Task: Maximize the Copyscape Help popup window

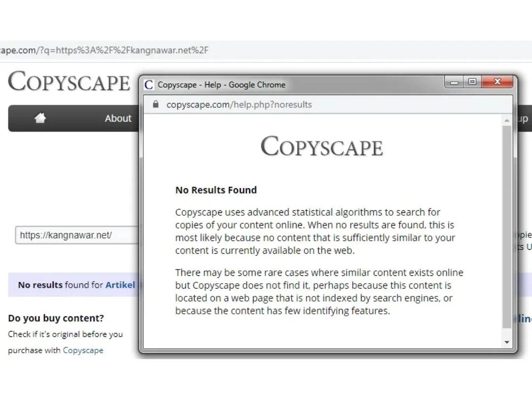Action: click(x=472, y=82)
